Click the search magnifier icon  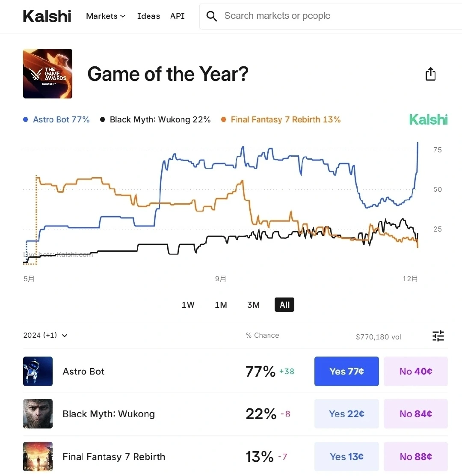tap(211, 16)
